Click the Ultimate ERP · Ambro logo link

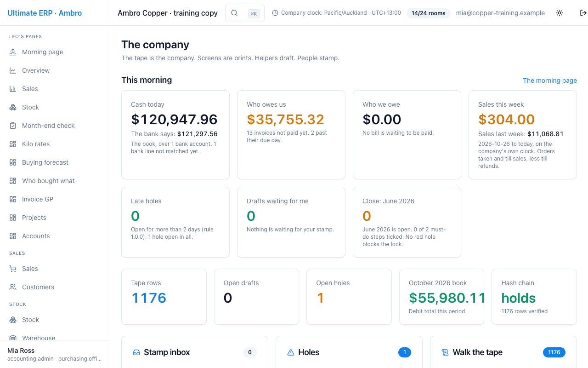(45, 13)
